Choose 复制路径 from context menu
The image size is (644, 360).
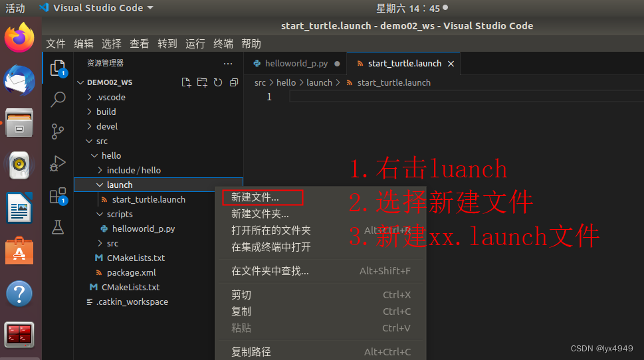320,352
